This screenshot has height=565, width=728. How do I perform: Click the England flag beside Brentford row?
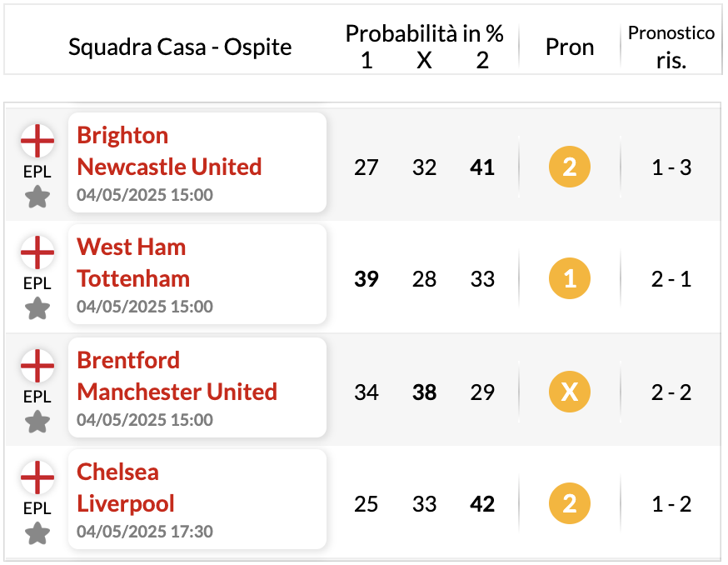tap(37, 366)
